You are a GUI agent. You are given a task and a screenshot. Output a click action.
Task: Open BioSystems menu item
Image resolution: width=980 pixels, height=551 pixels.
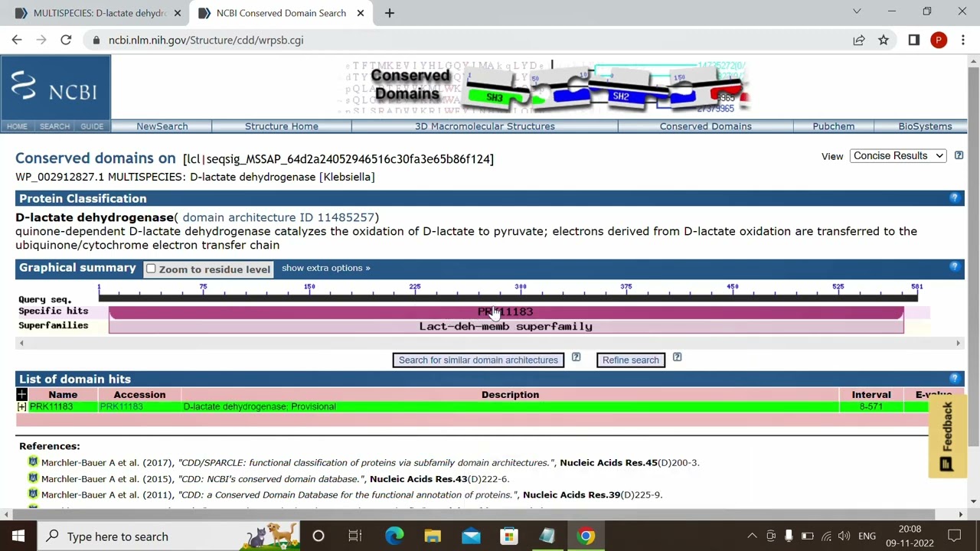point(925,126)
